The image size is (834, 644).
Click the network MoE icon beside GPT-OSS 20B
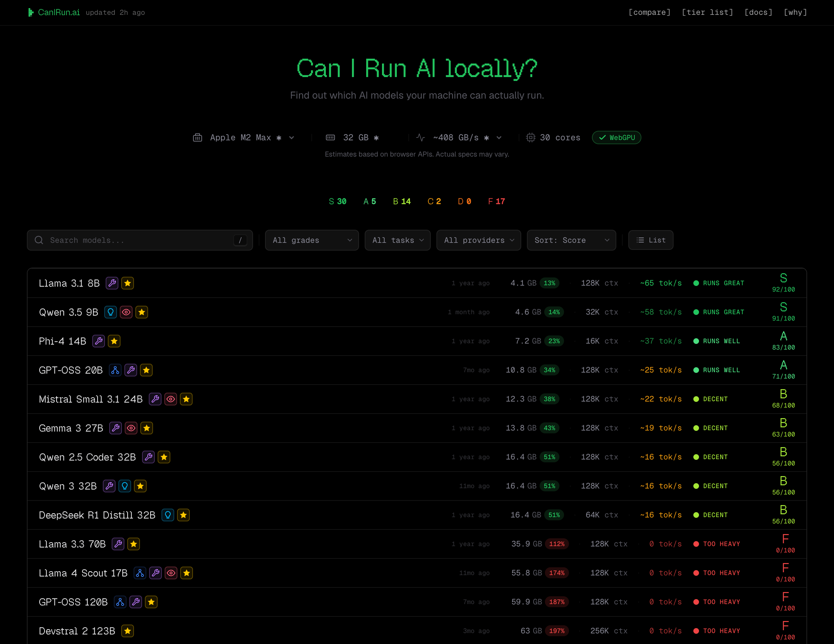pyautogui.click(x=115, y=370)
